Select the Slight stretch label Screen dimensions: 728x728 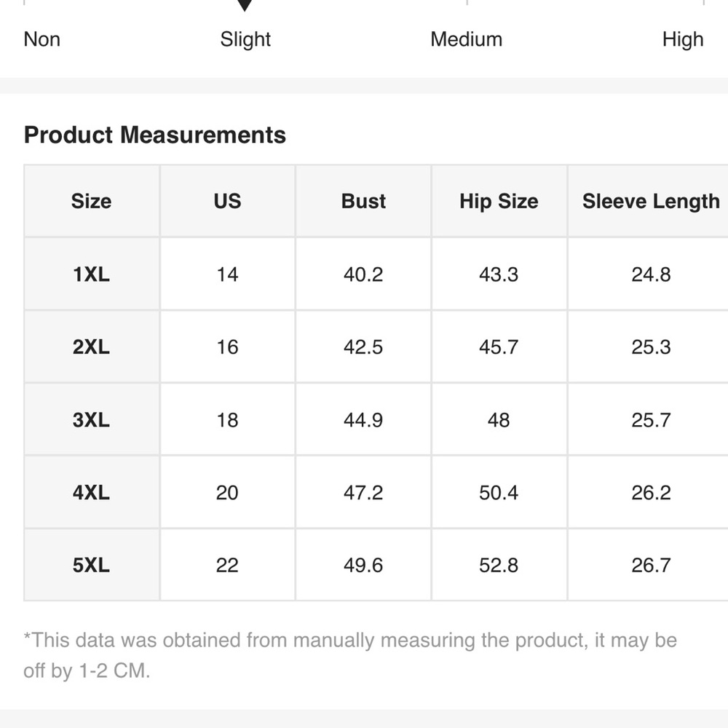(x=245, y=39)
